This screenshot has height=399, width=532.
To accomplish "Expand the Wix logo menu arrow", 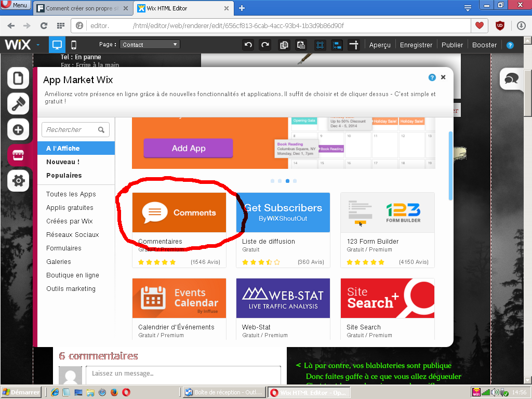I will [x=38, y=45].
